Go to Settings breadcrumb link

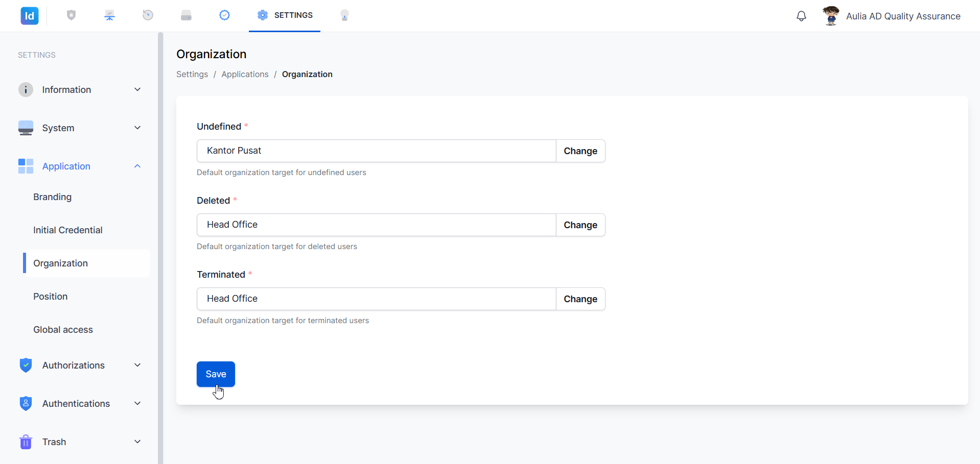pos(192,75)
